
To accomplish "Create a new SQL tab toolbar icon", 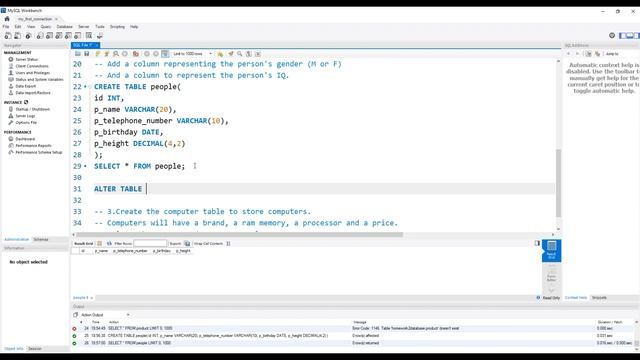I will pos(8,36).
